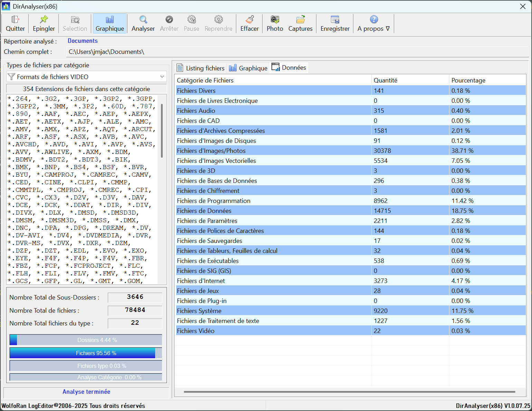
Task: Save results with the Enregistrer icon
Action: tap(335, 20)
